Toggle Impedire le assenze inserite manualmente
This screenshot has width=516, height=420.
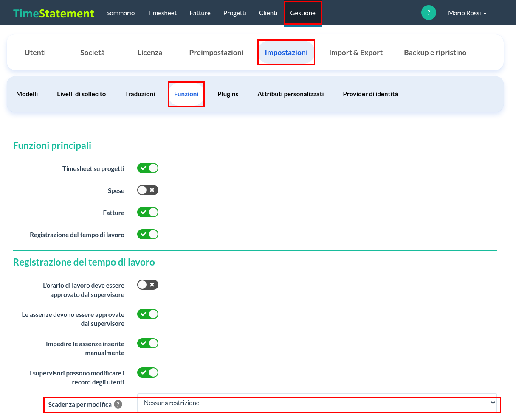[x=148, y=343]
